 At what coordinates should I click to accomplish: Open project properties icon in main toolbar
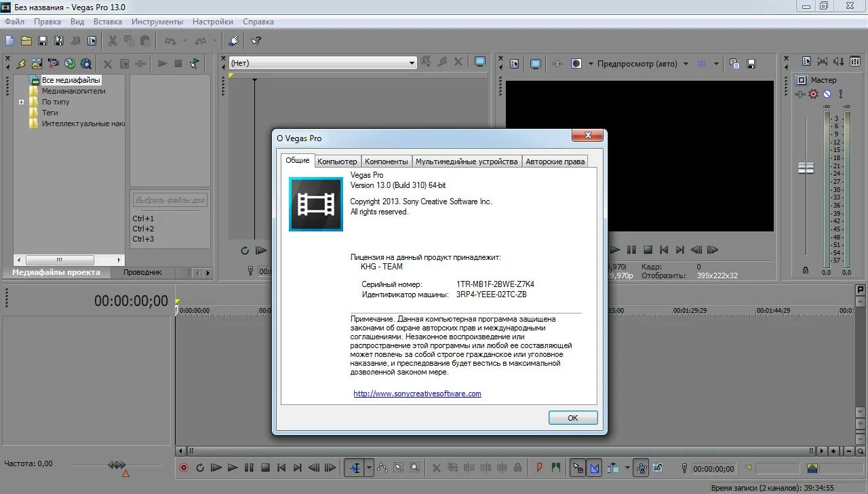point(92,41)
